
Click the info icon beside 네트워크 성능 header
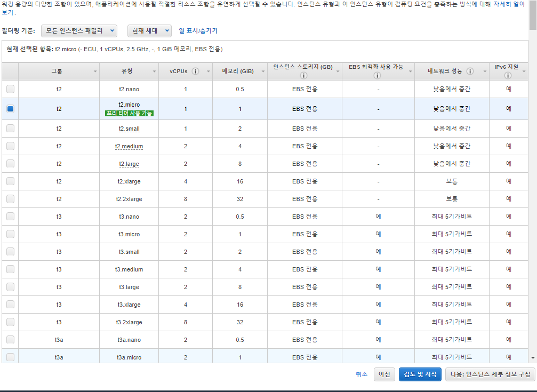[470, 71]
